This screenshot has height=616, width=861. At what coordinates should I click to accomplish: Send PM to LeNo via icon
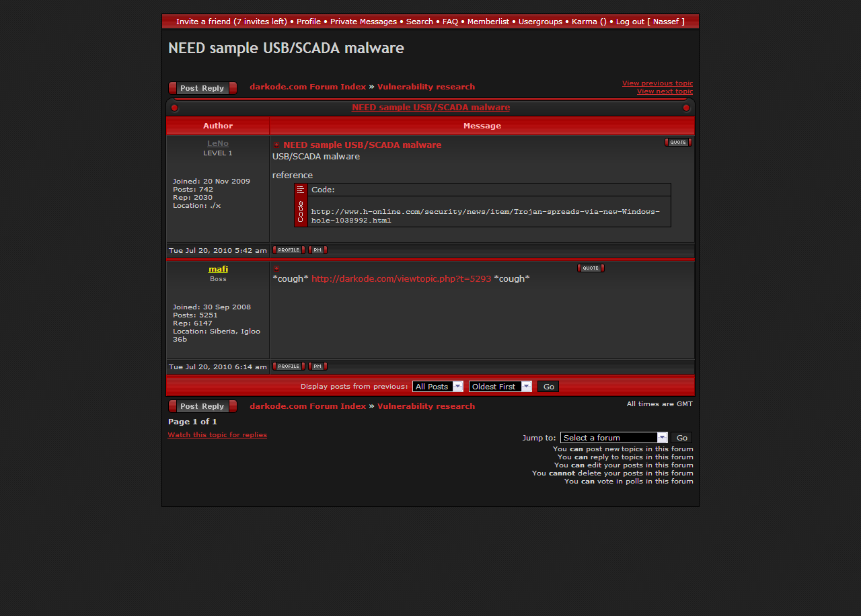tap(317, 250)
